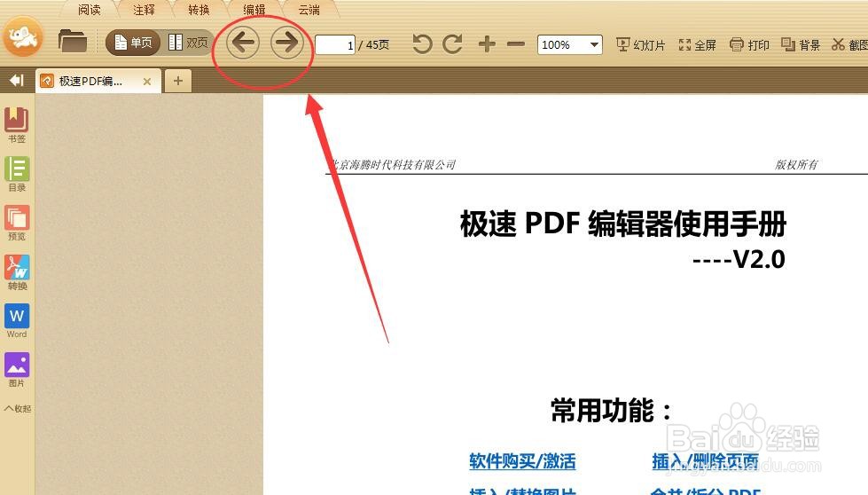Collapse the sidebar with the arrow icon
This screenshot has height=495, width=868.
click(17, 81)
